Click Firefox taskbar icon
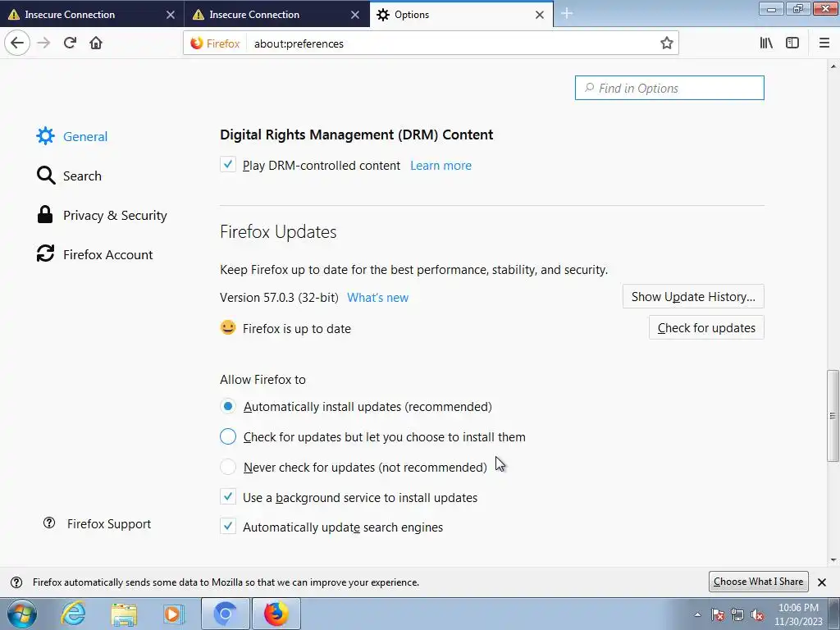The image size is (840, 630). click(x=276, y=614)
